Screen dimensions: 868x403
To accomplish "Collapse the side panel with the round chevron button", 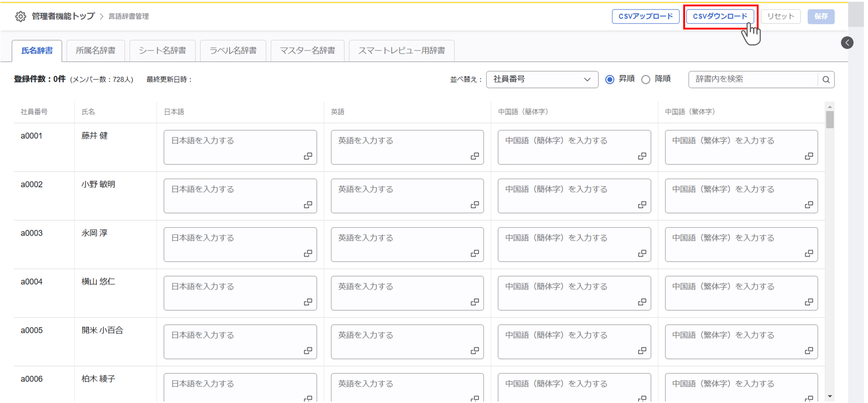I will [847, 43].
